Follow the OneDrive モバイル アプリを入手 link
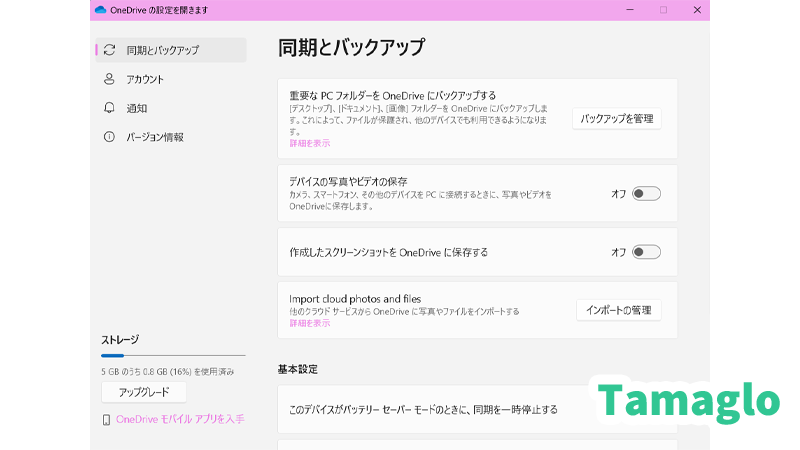800x450 pixels. [x=180, y=420]
